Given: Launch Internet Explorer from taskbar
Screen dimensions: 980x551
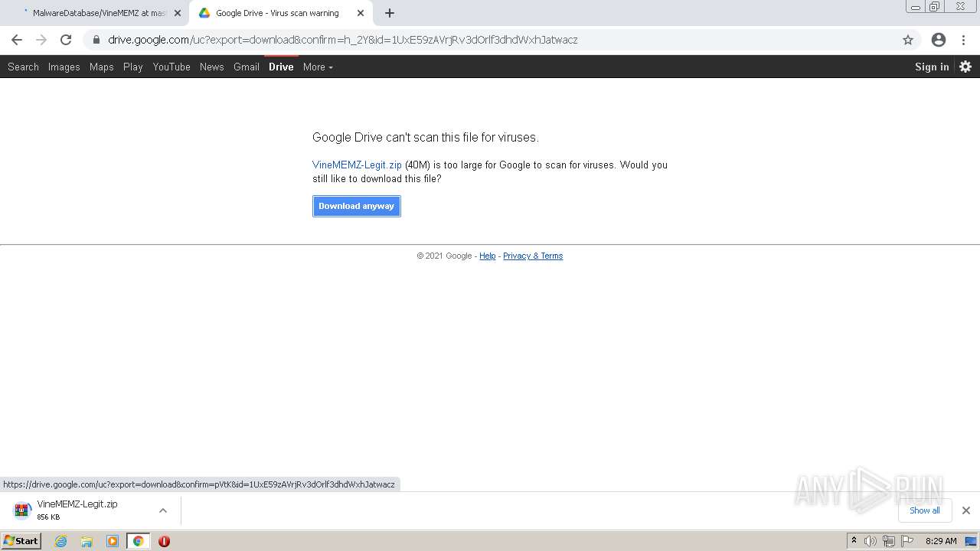Looking at the screenshot, I should pyautogui.click(x=61, y=541).
